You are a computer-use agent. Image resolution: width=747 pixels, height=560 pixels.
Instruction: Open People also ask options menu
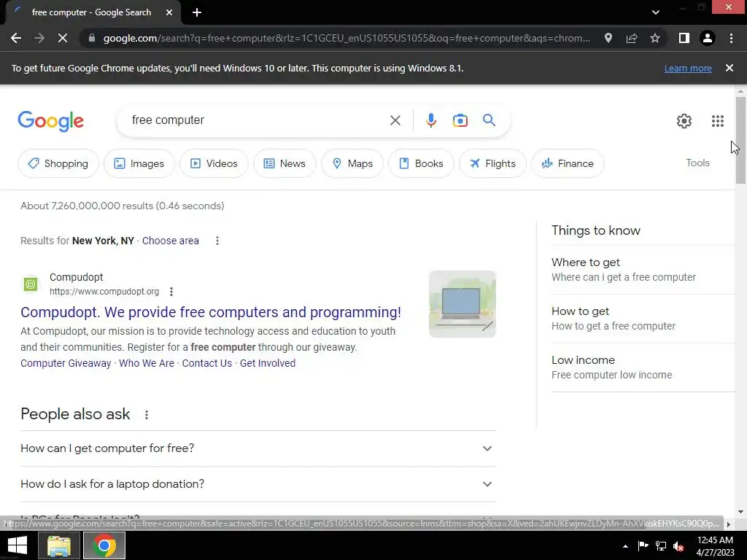coord(147,415)
